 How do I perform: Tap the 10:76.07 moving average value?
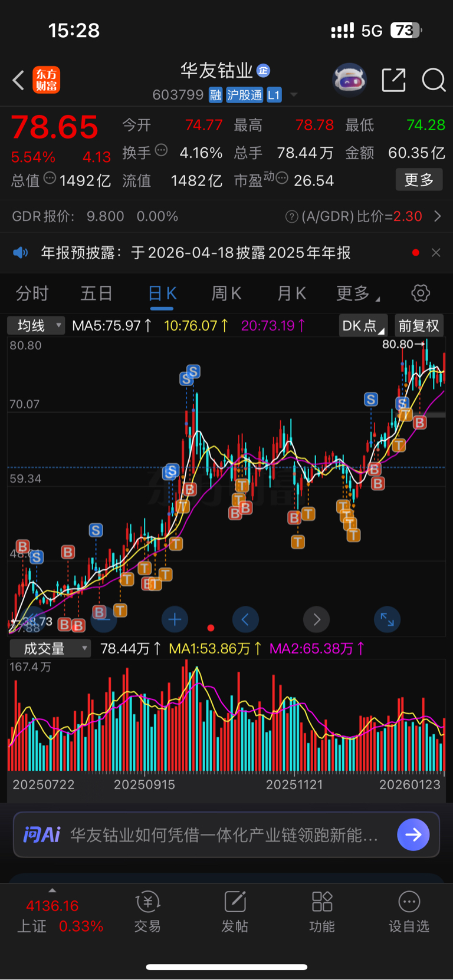click(x=196, y=325)
